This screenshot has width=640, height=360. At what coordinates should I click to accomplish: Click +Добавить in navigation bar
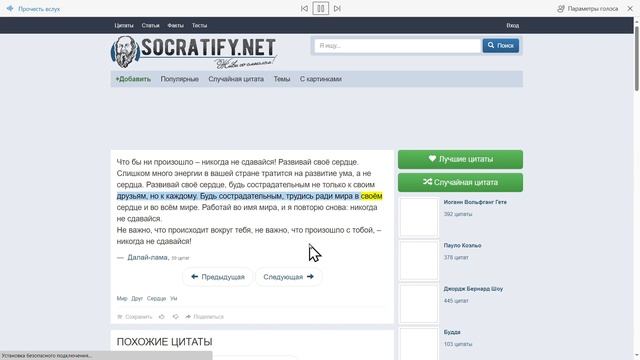coord(133,79)
